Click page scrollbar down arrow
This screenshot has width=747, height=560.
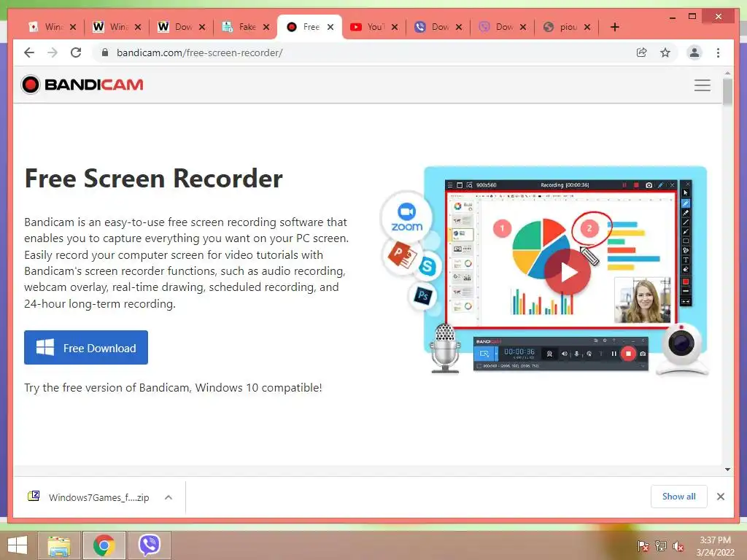727,470
